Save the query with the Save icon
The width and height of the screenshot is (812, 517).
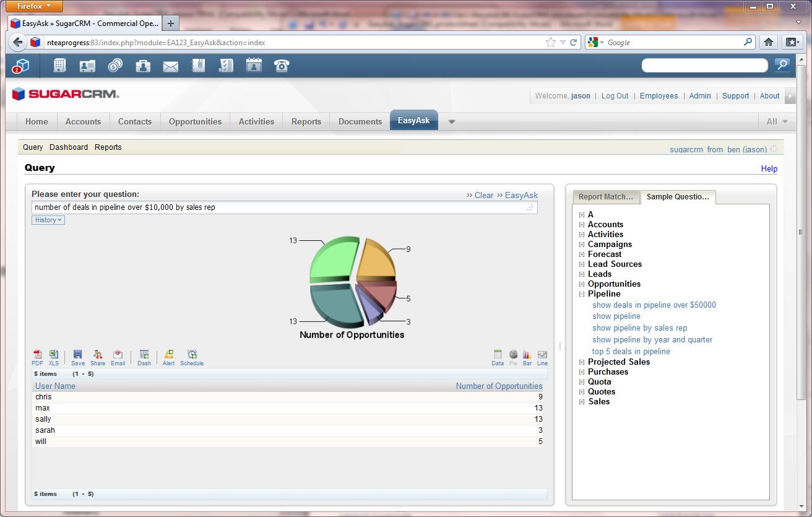pyautogui.click(x=78, y=358)
